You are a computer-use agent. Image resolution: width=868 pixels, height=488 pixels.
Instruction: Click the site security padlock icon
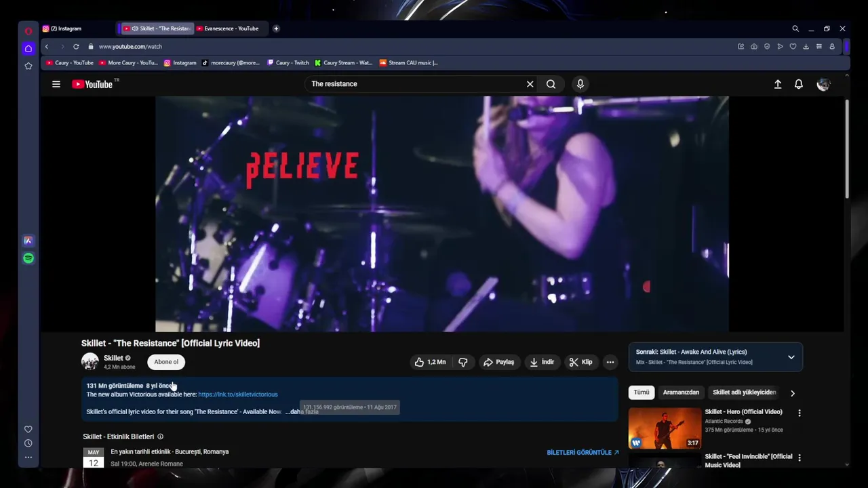(x=90, y=47)
